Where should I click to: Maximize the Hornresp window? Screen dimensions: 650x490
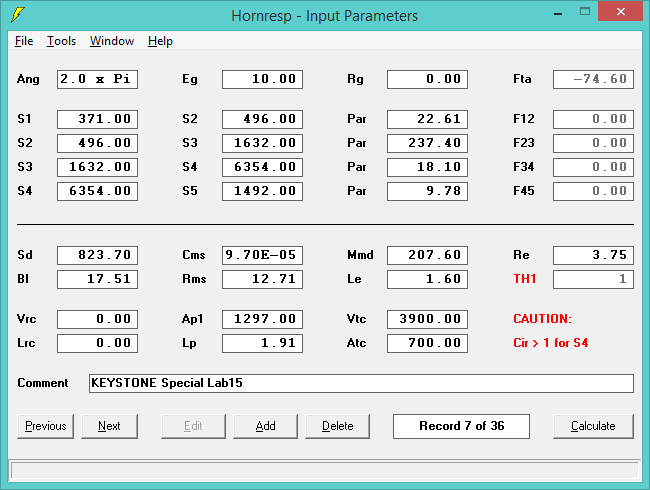coord(585,12)
